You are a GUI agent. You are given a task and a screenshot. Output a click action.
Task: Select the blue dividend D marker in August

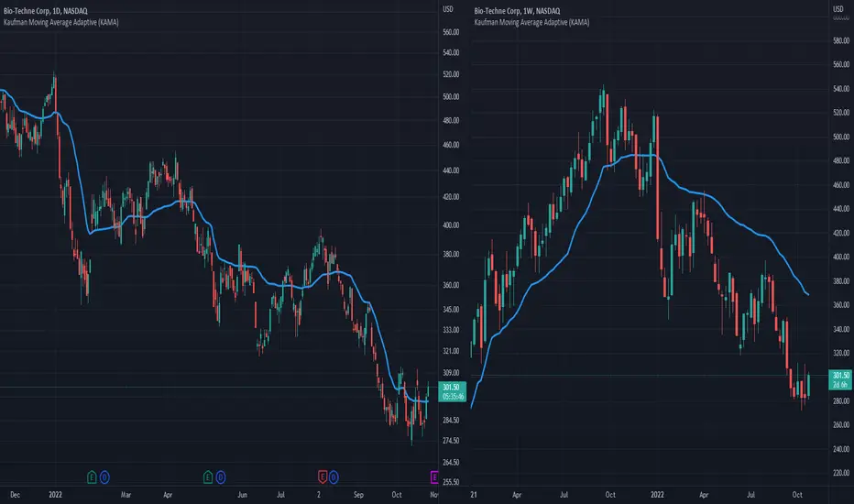[x=334, y=477]
